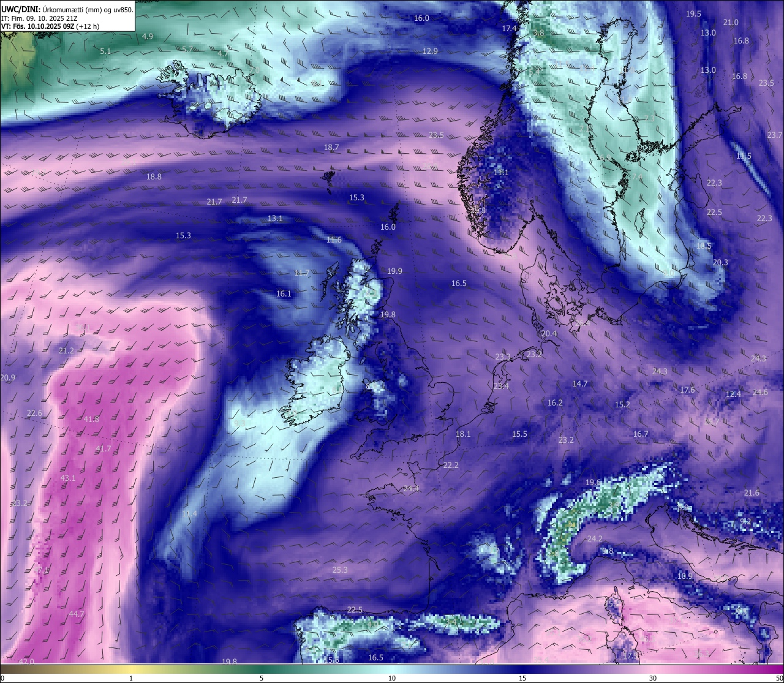
Task: Select the 14.7 value label
Action: 579,384
